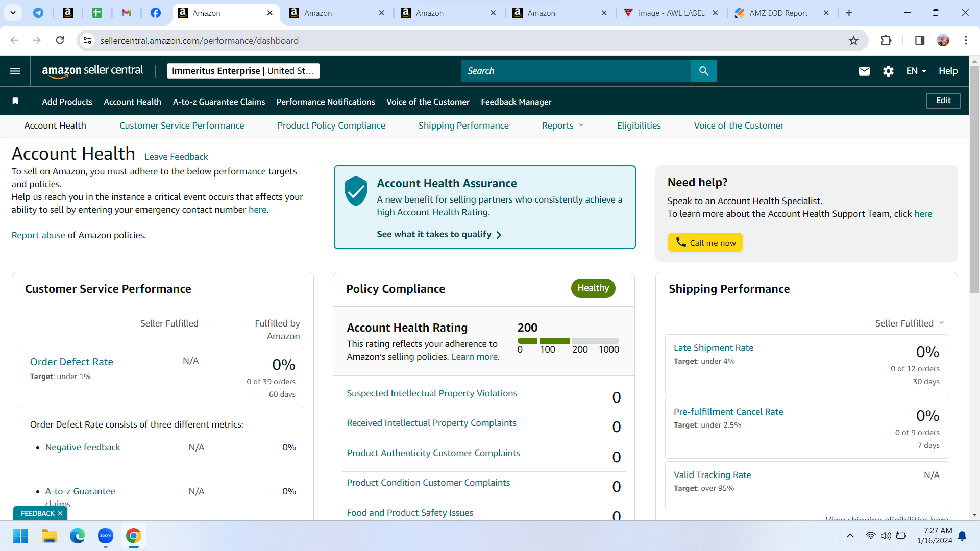Open the Chrome profile avatar
This screenshot has width=980, height=551.
click(943, 40)
